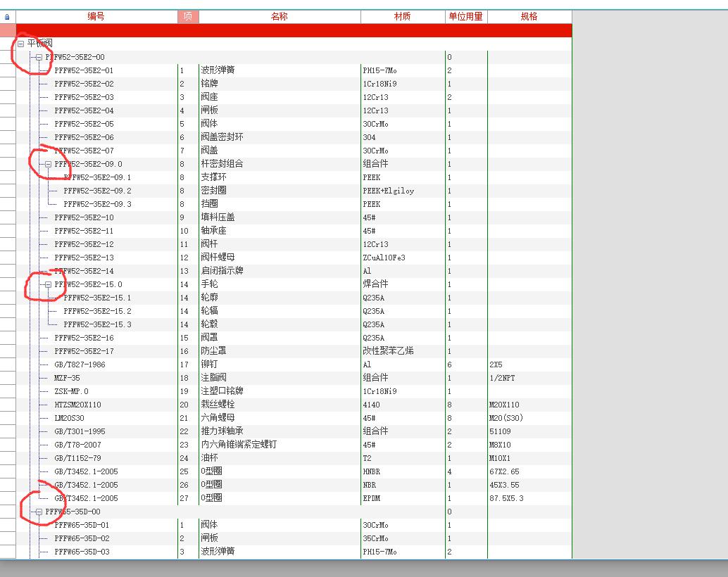This screenshot has height=577, width=728.
Task: Click the red highlighted row bar
Action: click(x=294, y=30)
